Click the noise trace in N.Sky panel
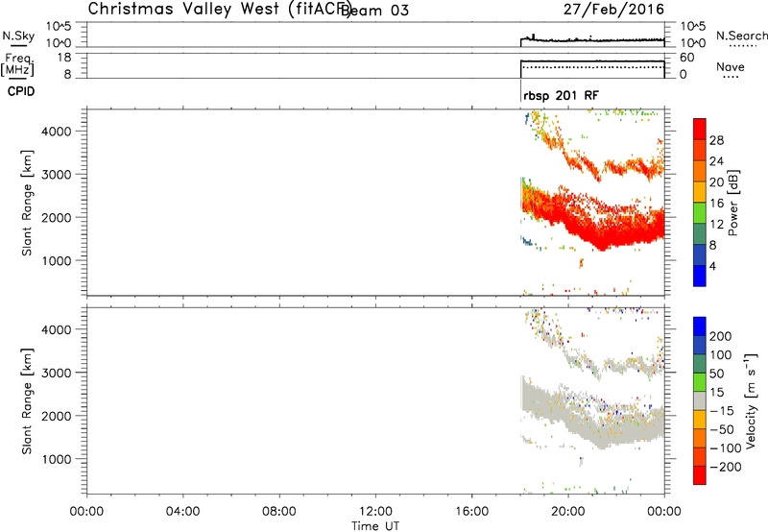 point(592,39)
